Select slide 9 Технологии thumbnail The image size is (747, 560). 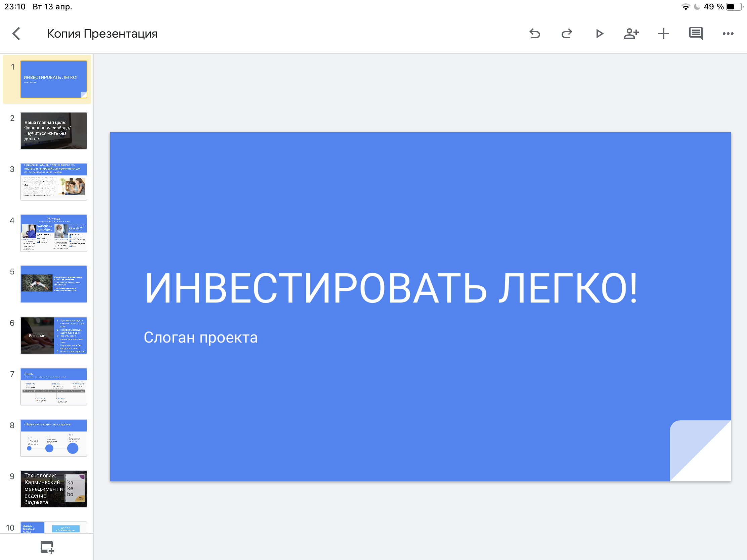tap(54, 489)
